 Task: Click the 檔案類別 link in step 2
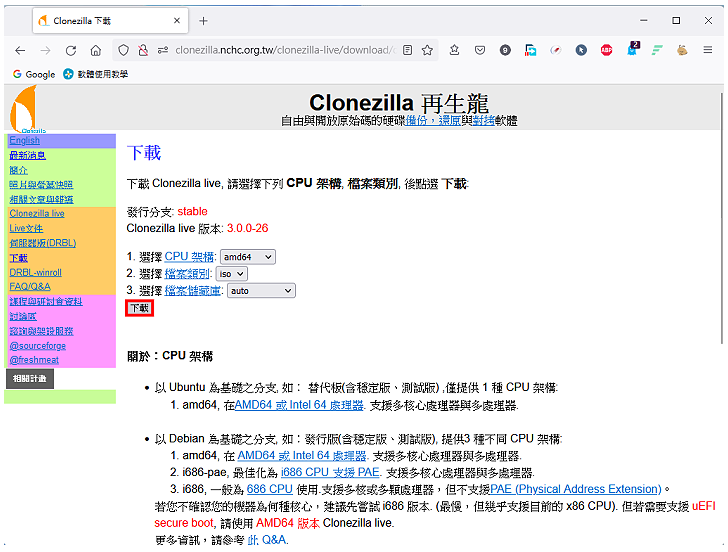(x=188, y=274)
